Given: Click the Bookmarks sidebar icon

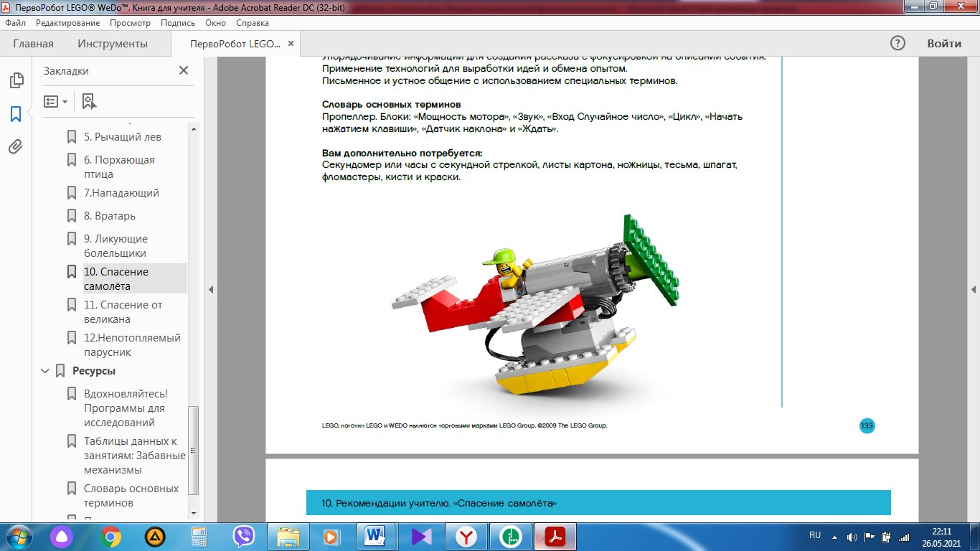Looking at the screenshot, I should point(16,114).
